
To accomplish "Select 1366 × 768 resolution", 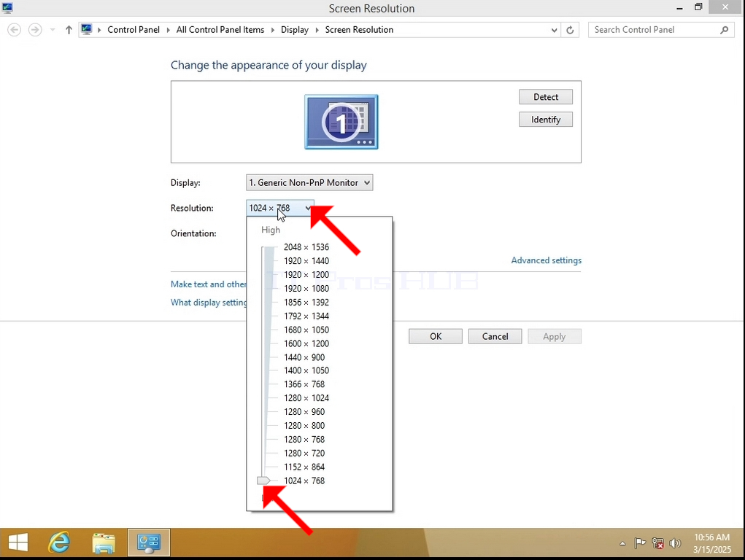I will point(304,384).
